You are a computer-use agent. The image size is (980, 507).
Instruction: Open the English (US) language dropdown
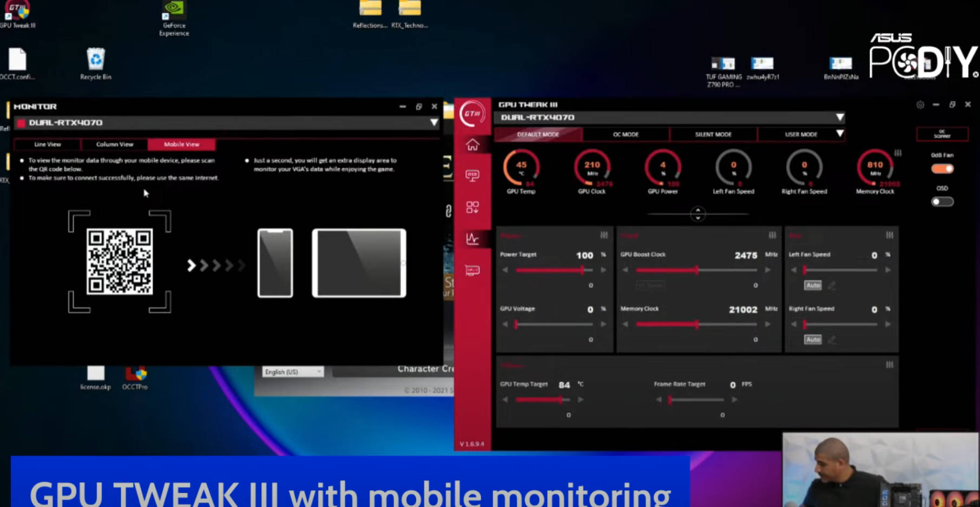tap(293, 372)
